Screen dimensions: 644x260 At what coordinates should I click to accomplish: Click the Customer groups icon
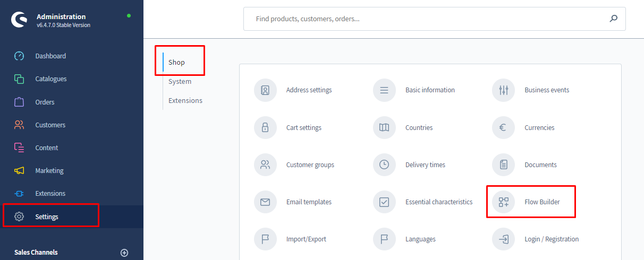(265, 164)
